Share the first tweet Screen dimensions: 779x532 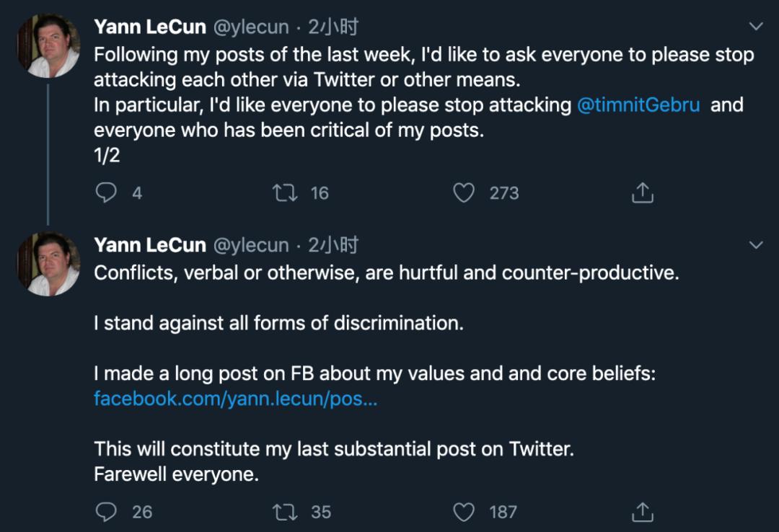[x=642, y=192]
